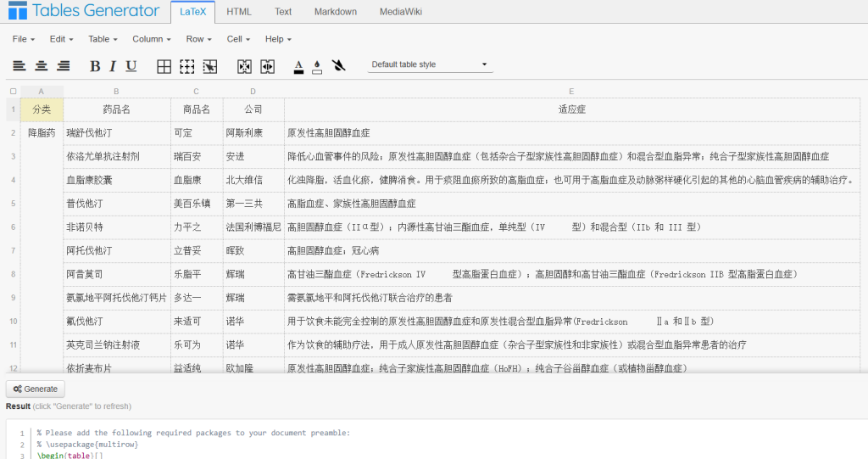Open the File menu
Screen dimensions: 868x459
(23, 39)
